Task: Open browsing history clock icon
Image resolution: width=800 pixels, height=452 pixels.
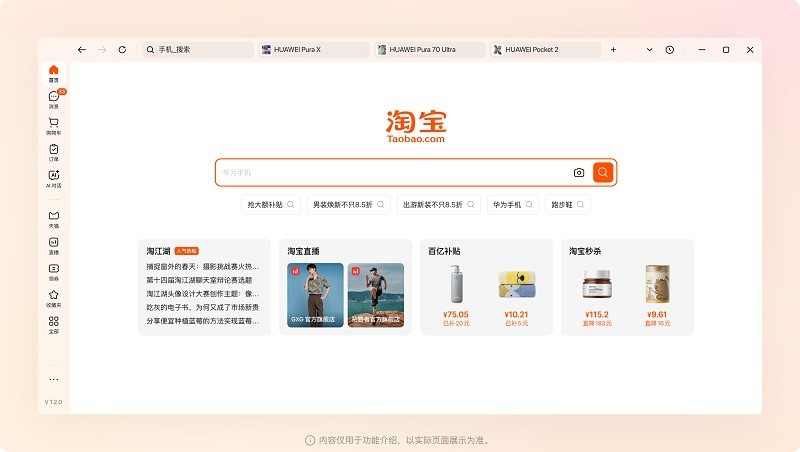Action: [x=670, y=49]
